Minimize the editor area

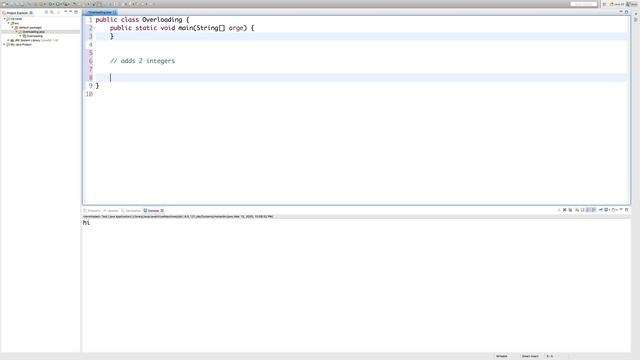pos(621,11)
